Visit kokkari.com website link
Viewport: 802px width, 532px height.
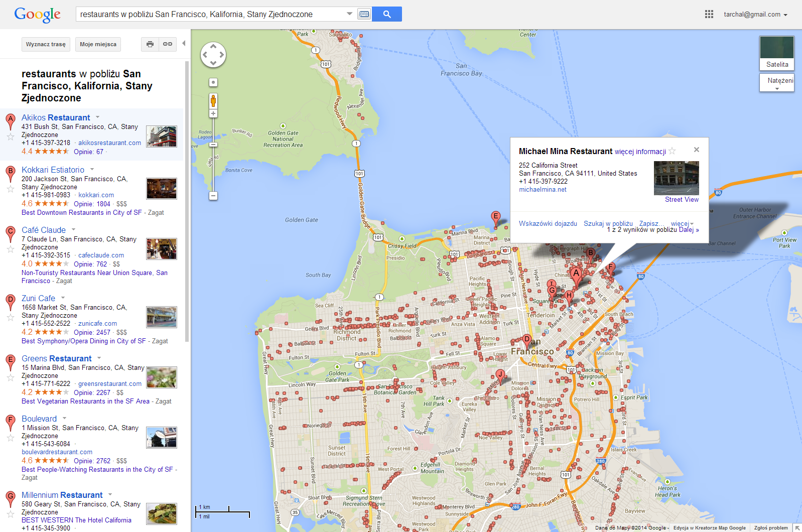[x=96, y=195]
